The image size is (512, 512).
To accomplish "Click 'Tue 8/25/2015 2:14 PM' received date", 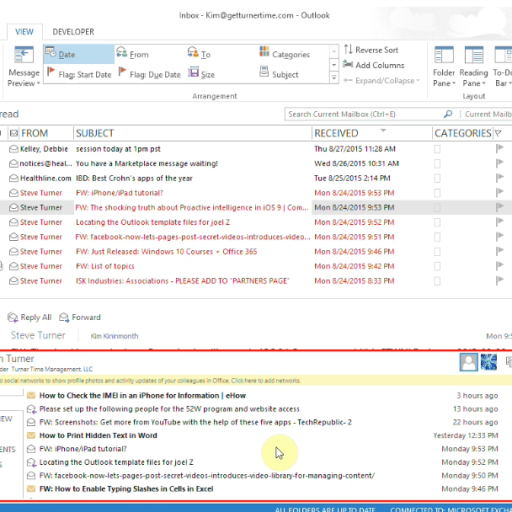I will 352,178.
